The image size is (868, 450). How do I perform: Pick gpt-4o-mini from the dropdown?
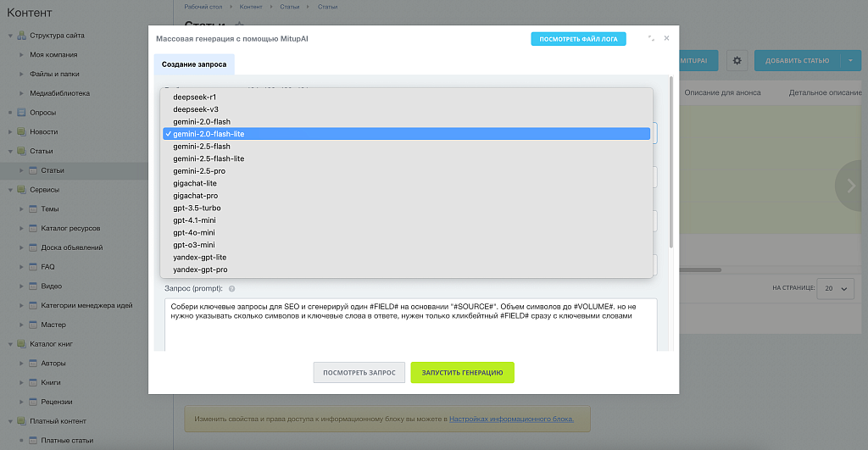pyautogui.click(x=194, y=232)
